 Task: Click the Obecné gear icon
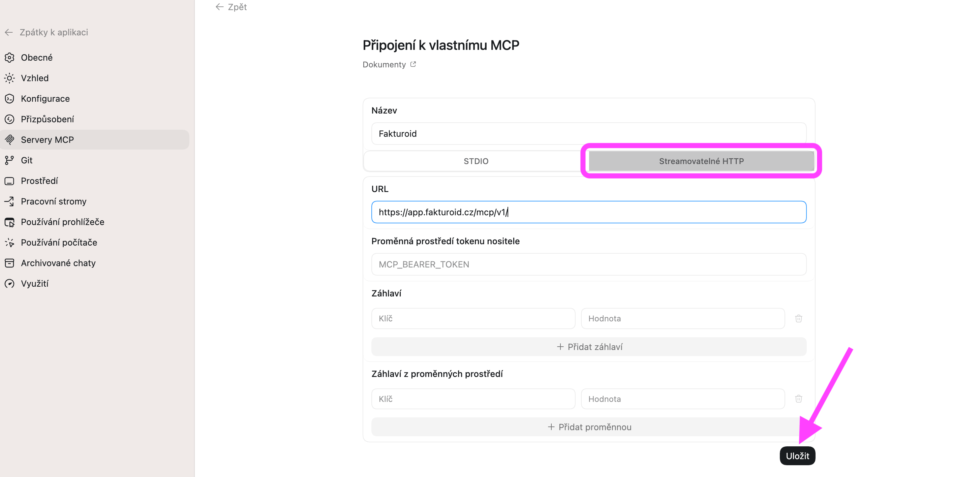click(x=9, y=58)
